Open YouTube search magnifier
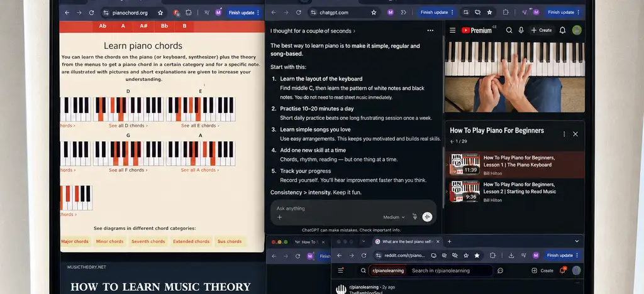The image size is (644, 294). click(509, 30)
